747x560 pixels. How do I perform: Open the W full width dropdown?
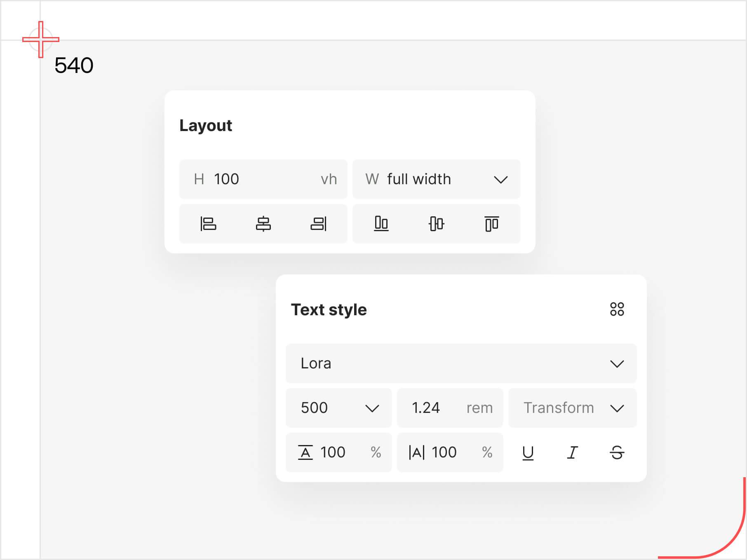click(436, 179)
